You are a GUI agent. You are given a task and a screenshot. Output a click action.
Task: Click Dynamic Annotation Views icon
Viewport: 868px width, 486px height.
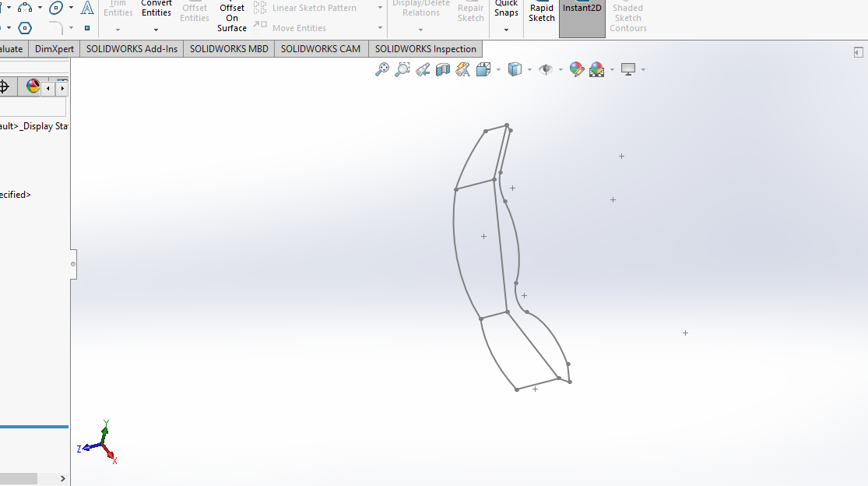(462, 69)
